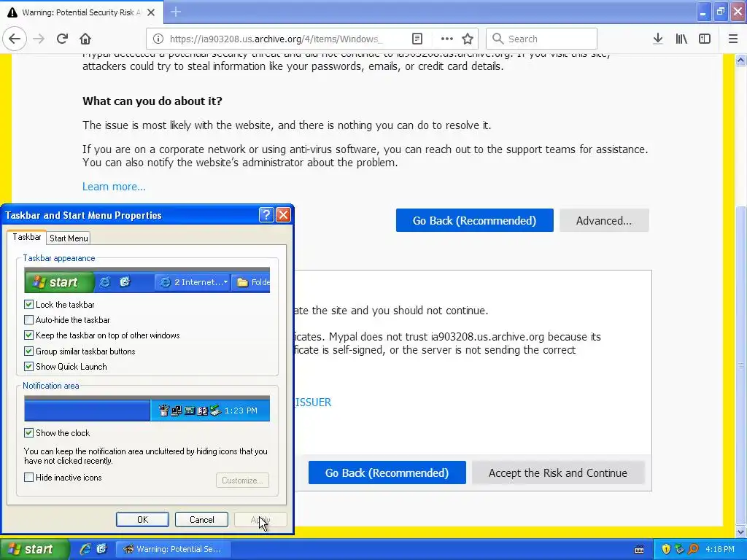Click the help question mark in dialog

coord(266,215)
